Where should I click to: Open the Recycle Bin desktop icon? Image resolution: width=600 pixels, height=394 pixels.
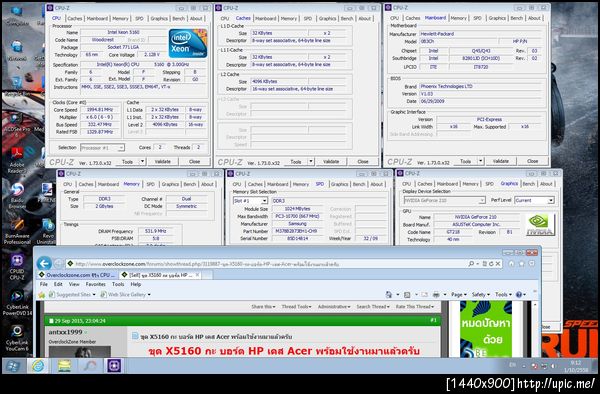pyautogui.click(x=17, y=85)
